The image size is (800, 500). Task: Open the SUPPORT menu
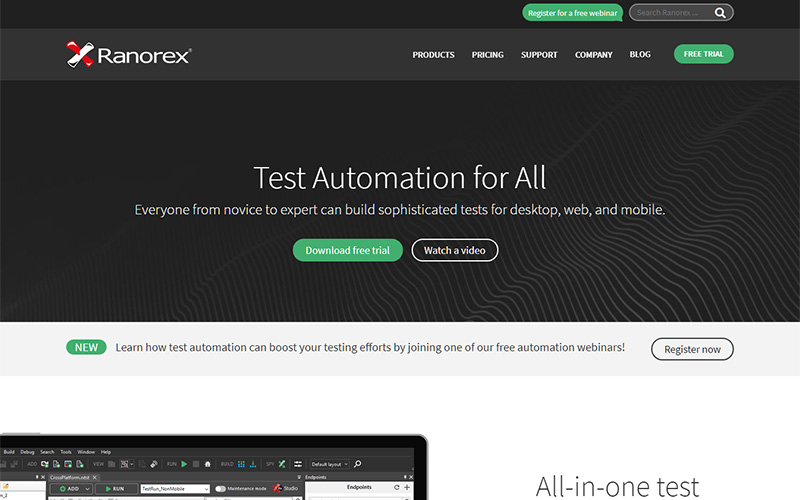[539, 55]
